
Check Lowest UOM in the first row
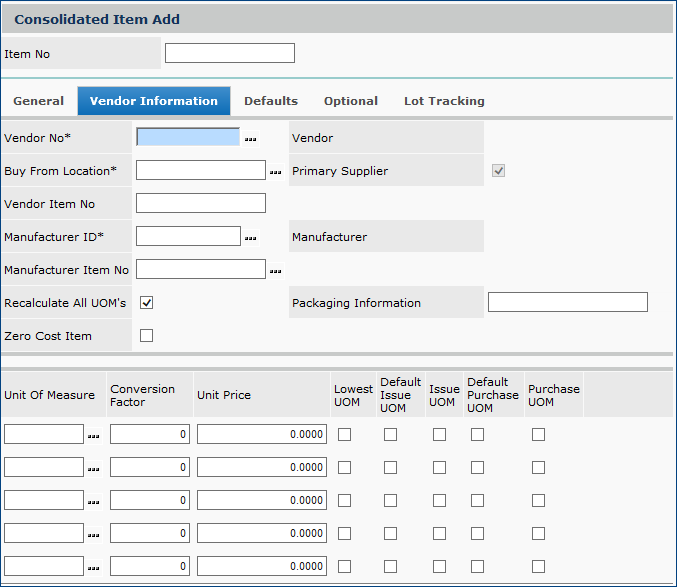[344, 435]
